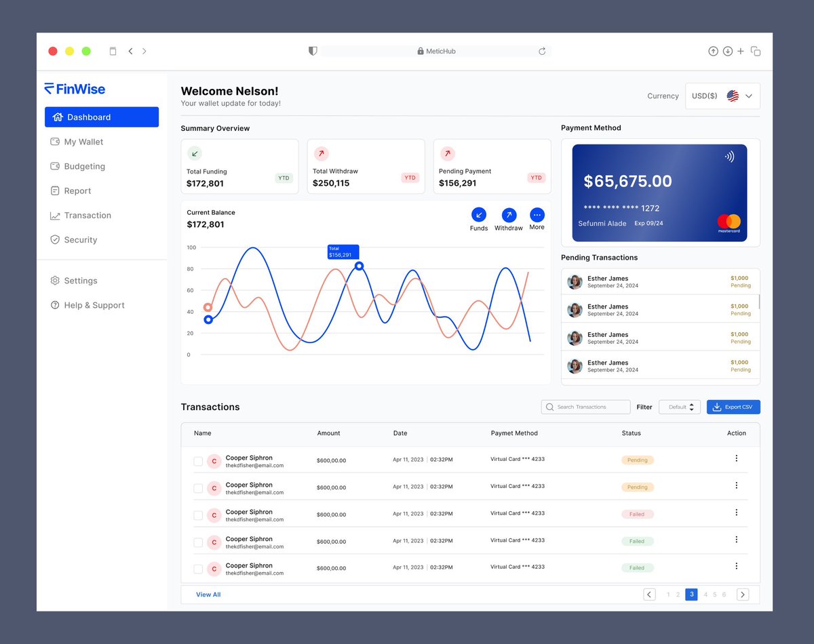The height and width of the screenshot is (644, 814).
Task: Click the Pending Payment arrow icon
Action: point(447,153)
